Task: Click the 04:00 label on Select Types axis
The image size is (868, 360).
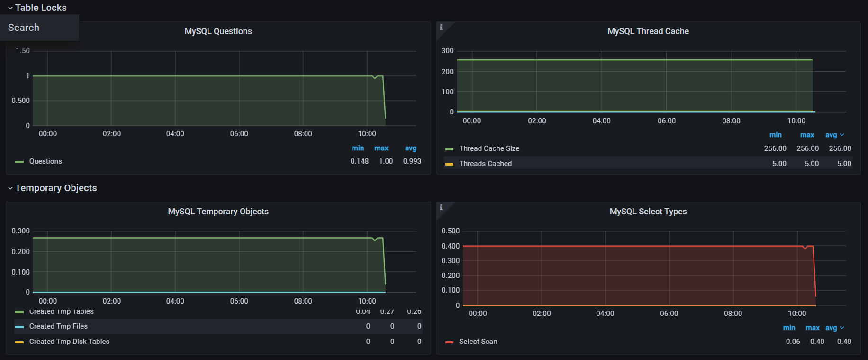Action: click(605, 314)
